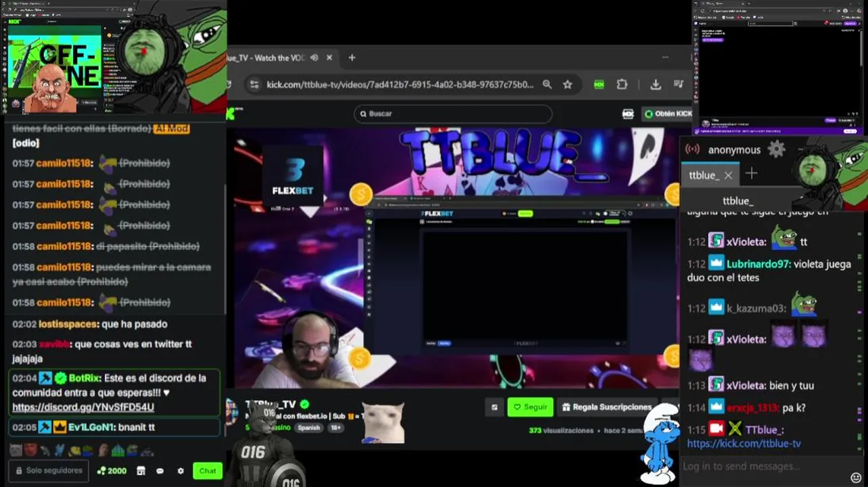The height and width of the screenshot is (487, 868).
Task: Click k_kazuma03 username in right chat
Action: tap(756, 308)
